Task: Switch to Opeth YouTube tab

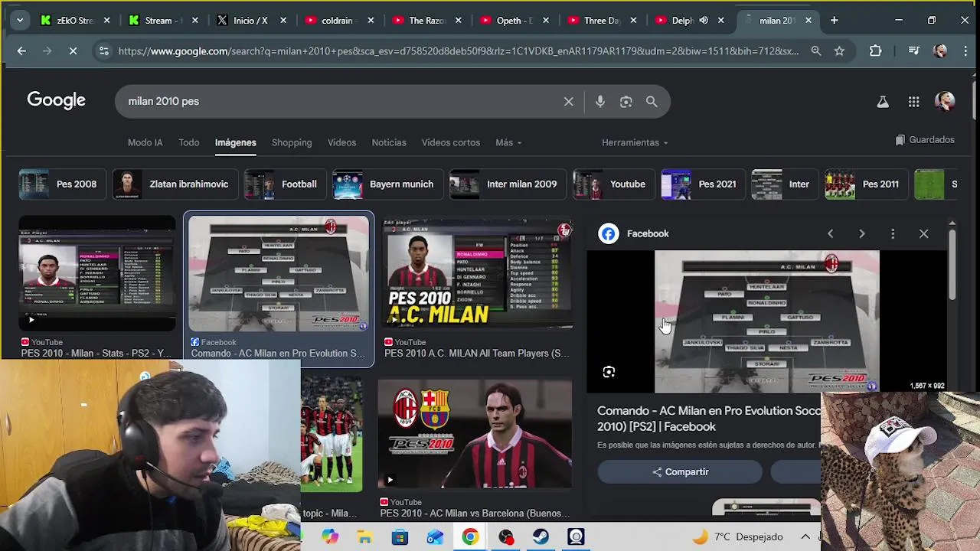Action: [514, 20]
